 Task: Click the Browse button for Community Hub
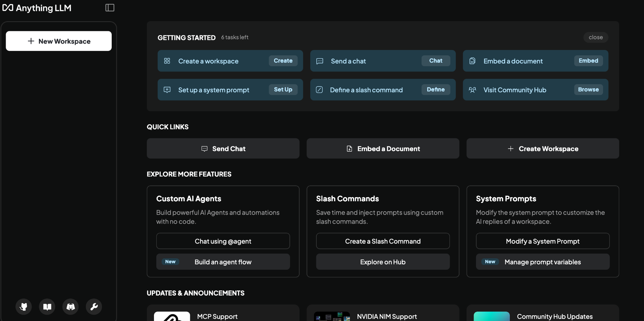click(x=588, y=90)
